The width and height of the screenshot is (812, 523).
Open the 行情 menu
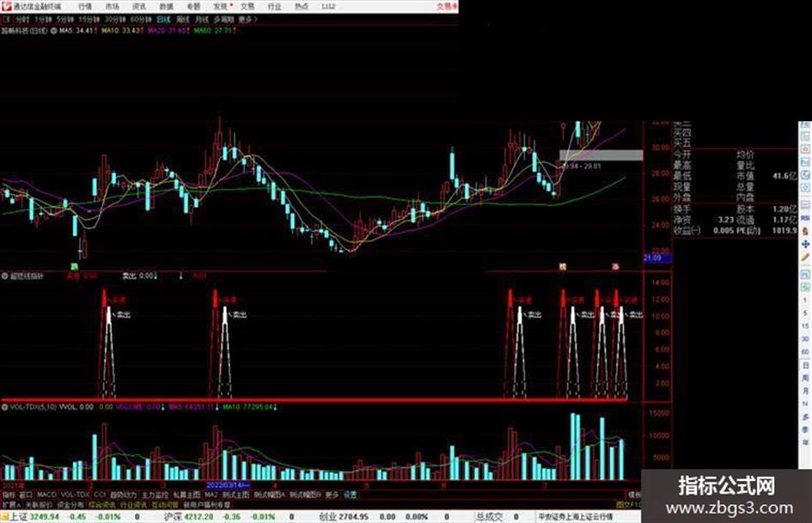coord(85,6)
